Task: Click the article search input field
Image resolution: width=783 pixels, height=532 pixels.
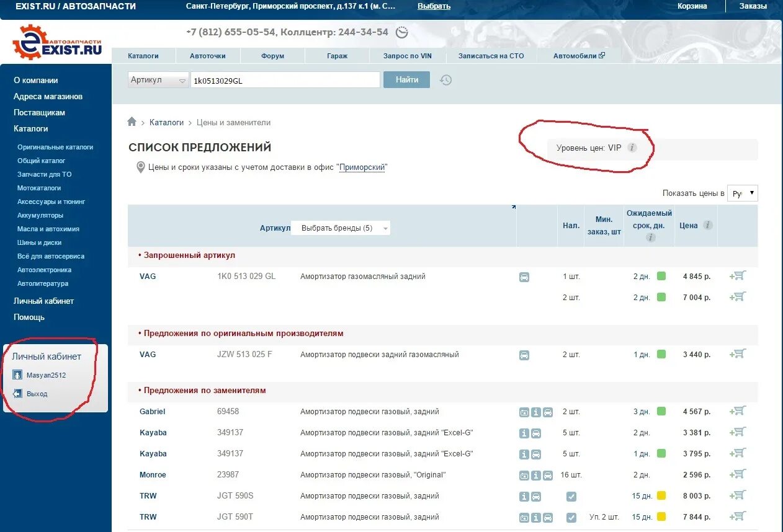Action: (285, 80)
